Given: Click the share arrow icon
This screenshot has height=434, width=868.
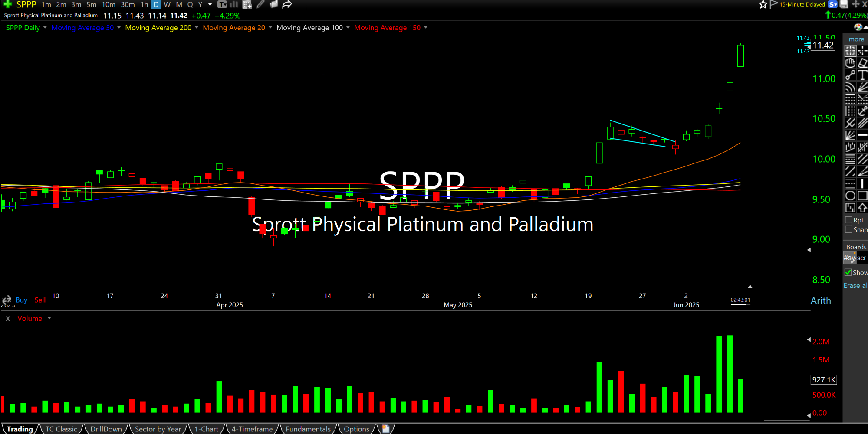Looking at the screenshot, I should [x=287, y=4].
